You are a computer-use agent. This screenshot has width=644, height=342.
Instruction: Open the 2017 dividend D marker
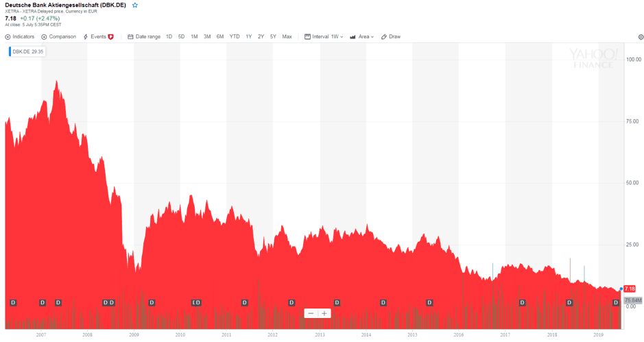(x=522, y=302)
